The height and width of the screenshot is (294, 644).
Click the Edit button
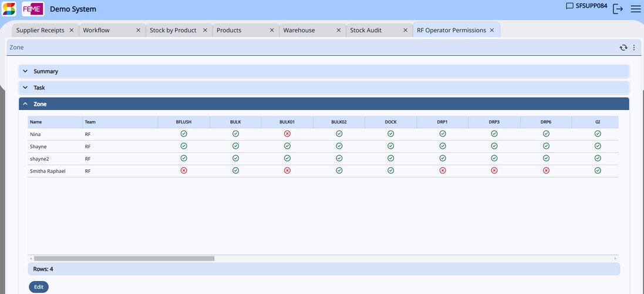[39, 287]
